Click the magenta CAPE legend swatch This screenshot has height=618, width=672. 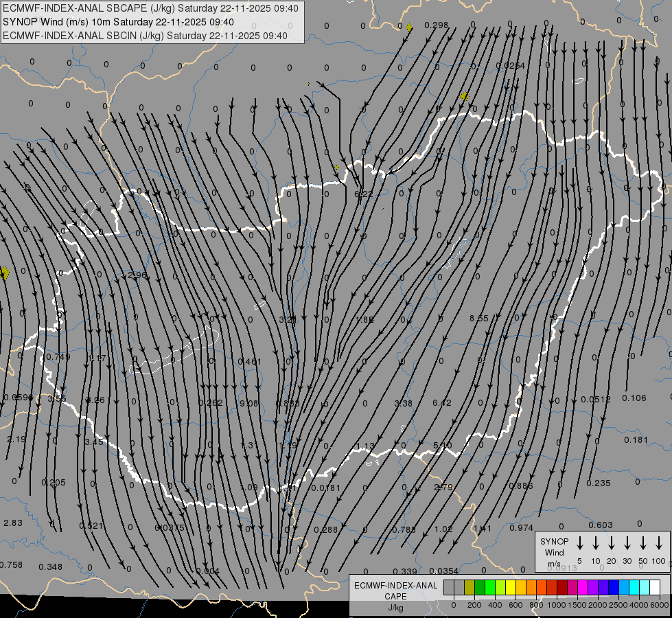[x=583, y=587]
